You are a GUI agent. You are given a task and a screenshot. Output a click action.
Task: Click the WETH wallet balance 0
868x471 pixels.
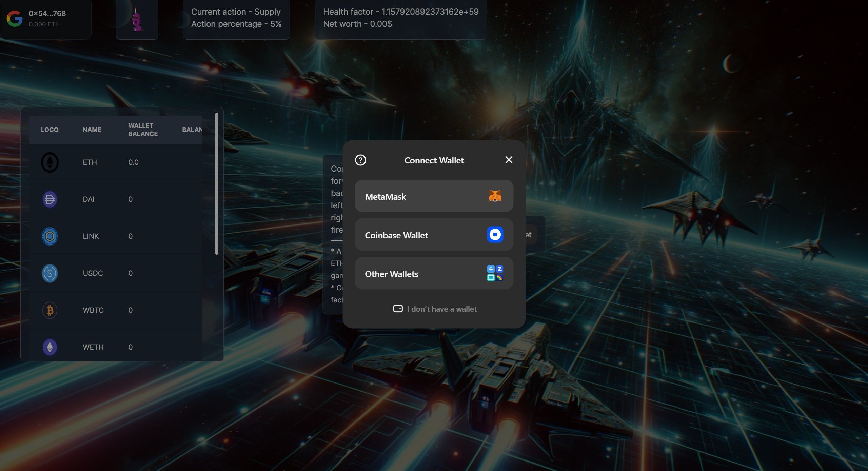click(130, 347)
